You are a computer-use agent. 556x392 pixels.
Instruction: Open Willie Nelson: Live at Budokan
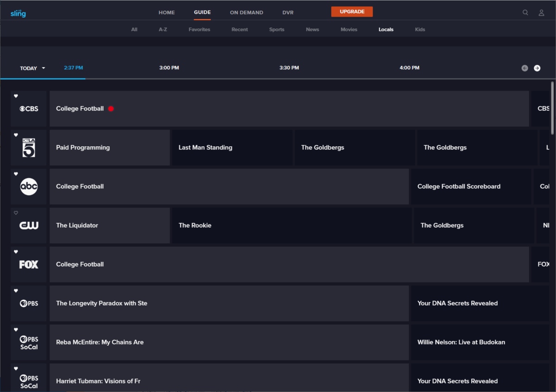(480, 342)
